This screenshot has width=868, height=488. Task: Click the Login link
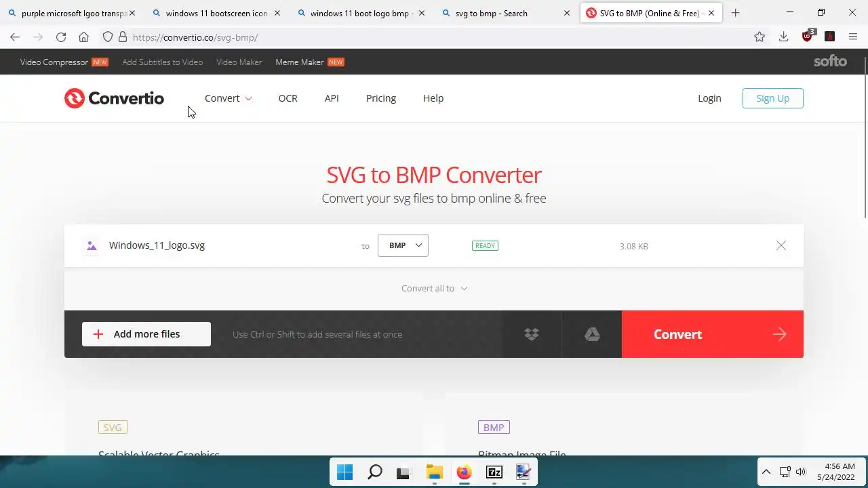709,98
